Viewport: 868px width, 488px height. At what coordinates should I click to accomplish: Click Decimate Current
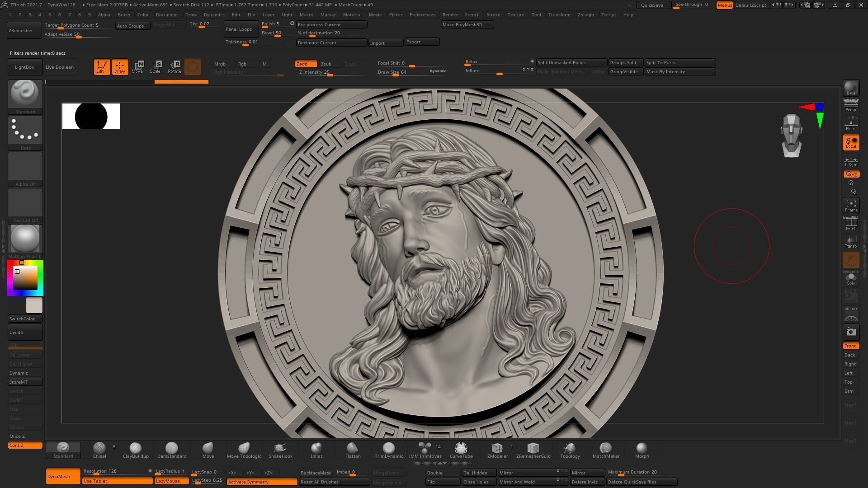(x=331, y=42)
